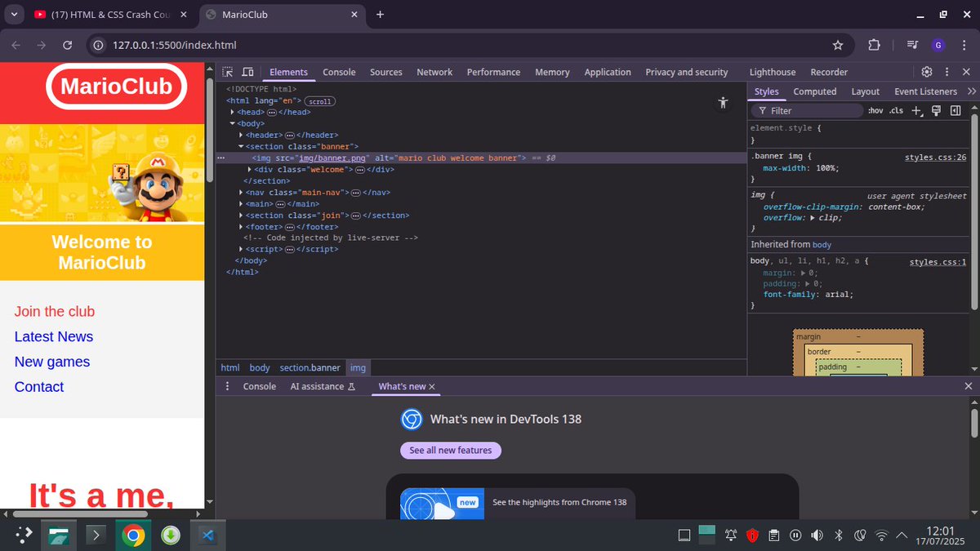Open a new browser tab
The image size is (980, 551).
point(381,15)
